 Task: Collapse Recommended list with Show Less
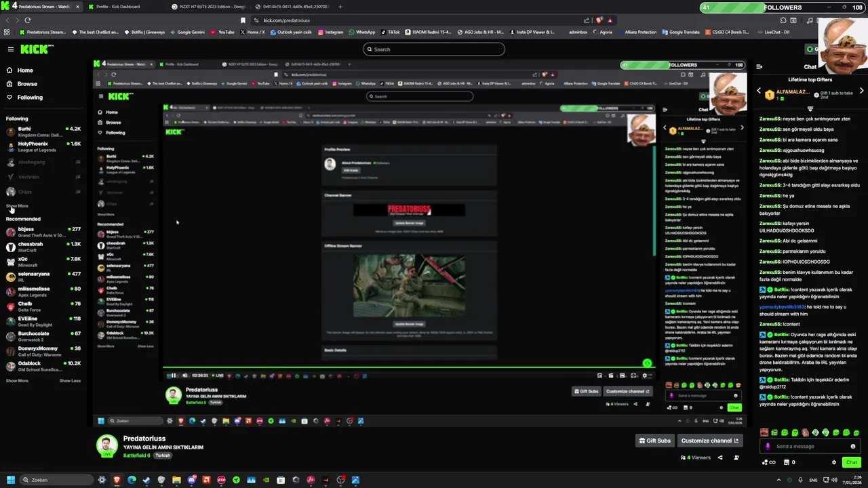70,381
